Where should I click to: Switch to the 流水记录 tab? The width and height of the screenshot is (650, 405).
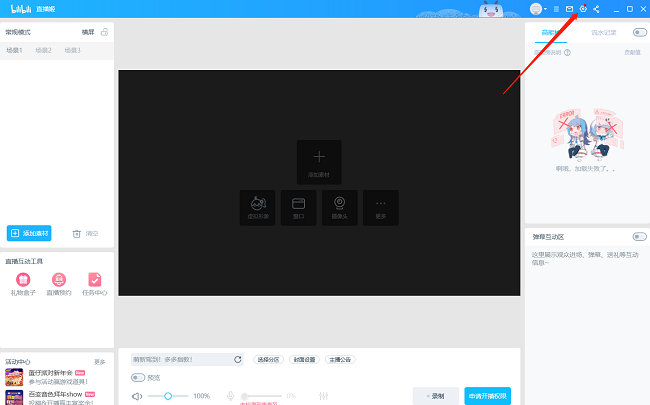pyautogui.click(x=604, y=32)
